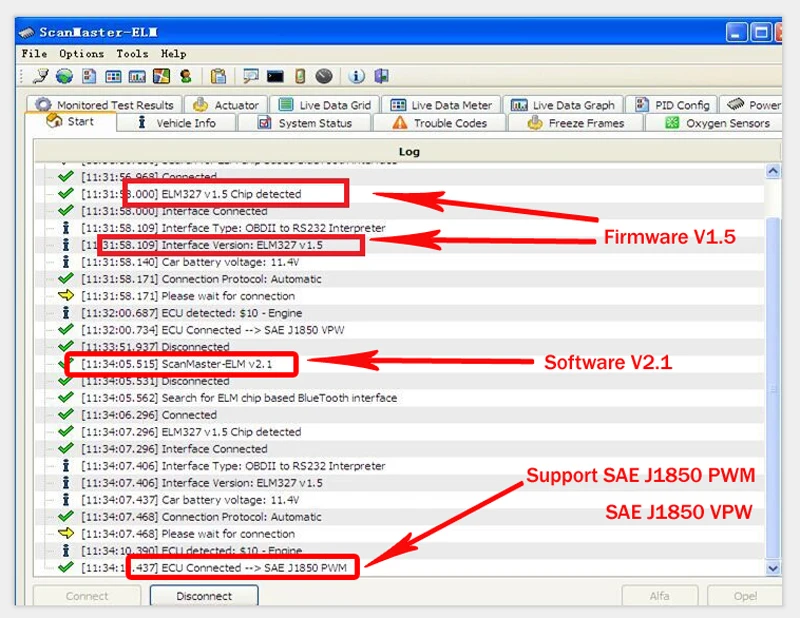
Task: Open the Live Data Grid tab
Action: click(324, 105)
